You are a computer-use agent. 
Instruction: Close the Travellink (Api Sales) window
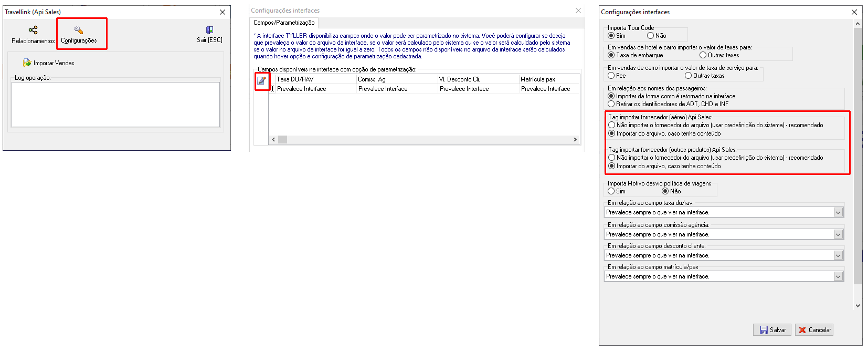(223, 12)
